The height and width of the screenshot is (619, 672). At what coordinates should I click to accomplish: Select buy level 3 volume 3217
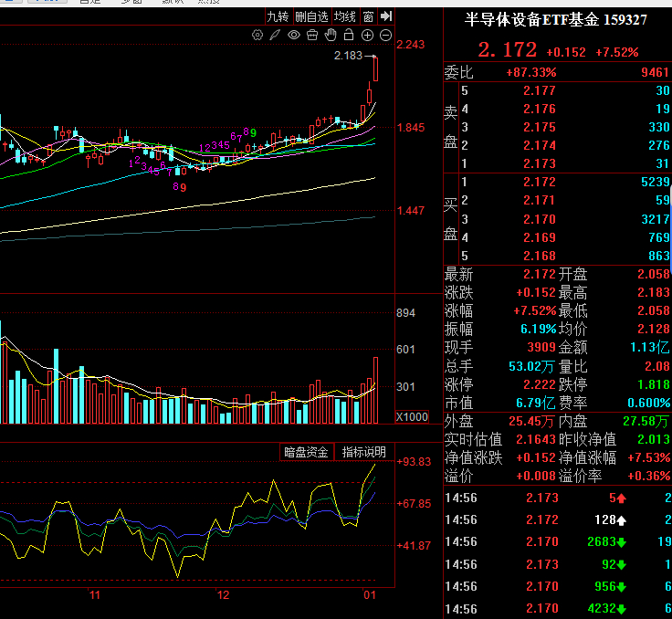pos(656,219)
